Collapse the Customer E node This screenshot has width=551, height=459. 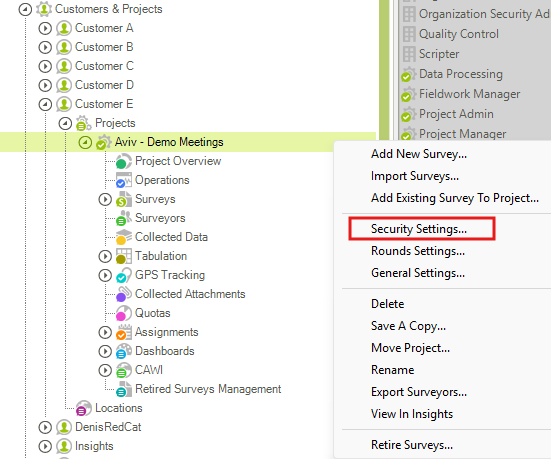coord(45,104)
